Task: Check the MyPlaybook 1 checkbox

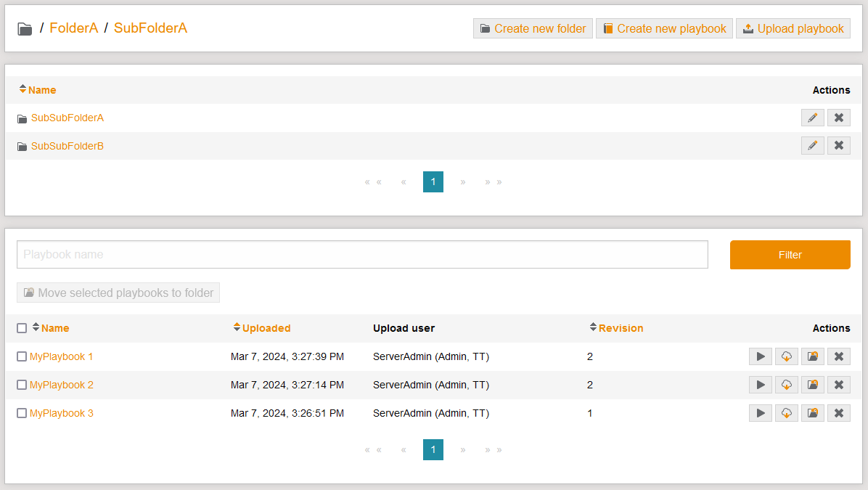Action: pos(22,356)
